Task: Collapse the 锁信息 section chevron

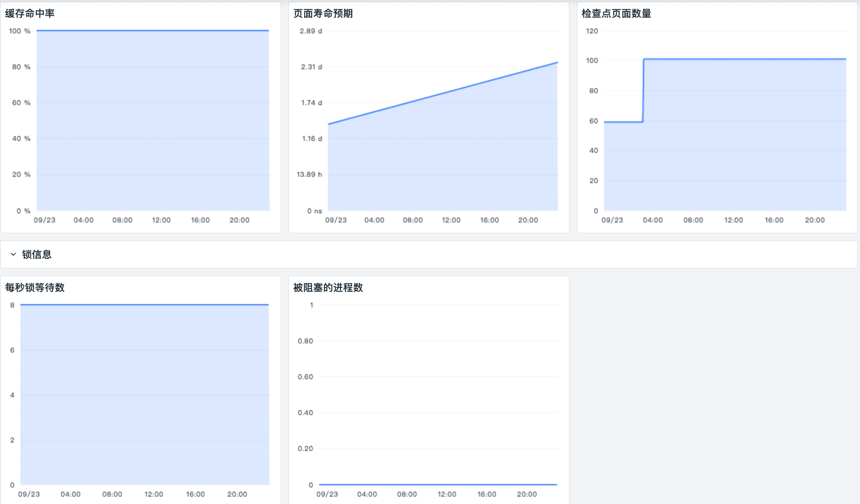Action: pyautogui.click(x=13, y=254)
